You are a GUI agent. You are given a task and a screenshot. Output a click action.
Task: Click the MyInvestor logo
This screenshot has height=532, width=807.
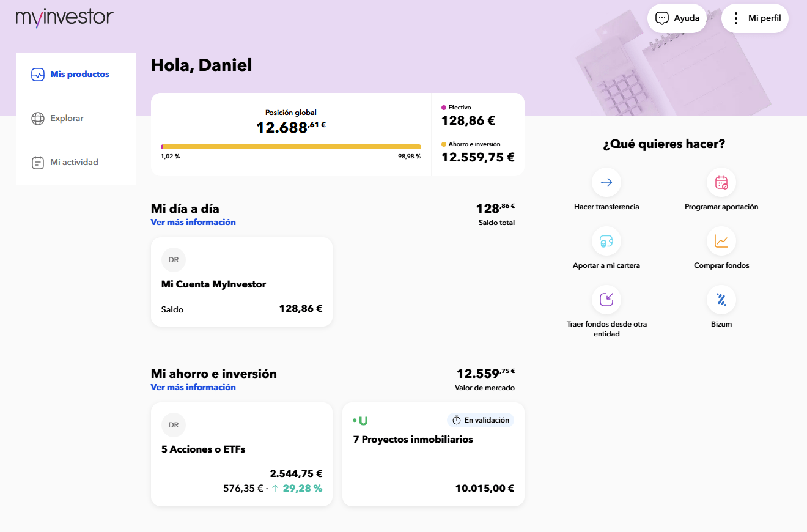coord(64,17)
